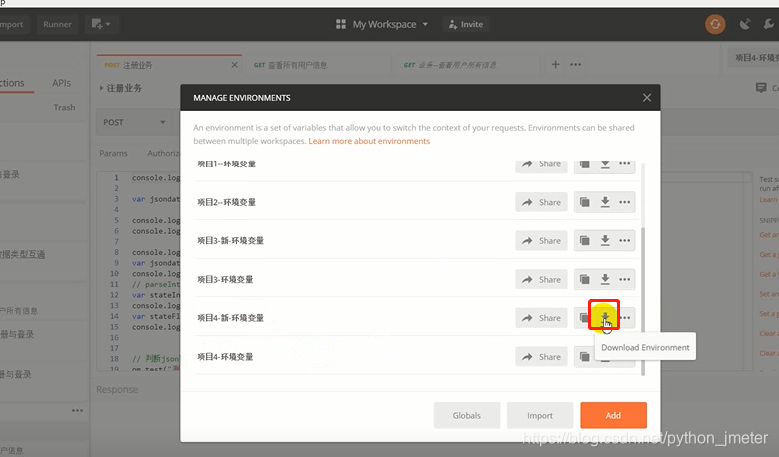Screen dimensions: 779x457
Task: Open the 项目3-环境变量 environment
Action: click(225, 279)
